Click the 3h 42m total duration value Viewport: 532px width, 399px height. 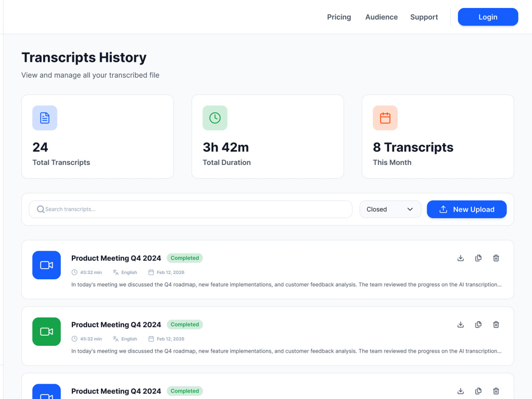tap(226, 147)
